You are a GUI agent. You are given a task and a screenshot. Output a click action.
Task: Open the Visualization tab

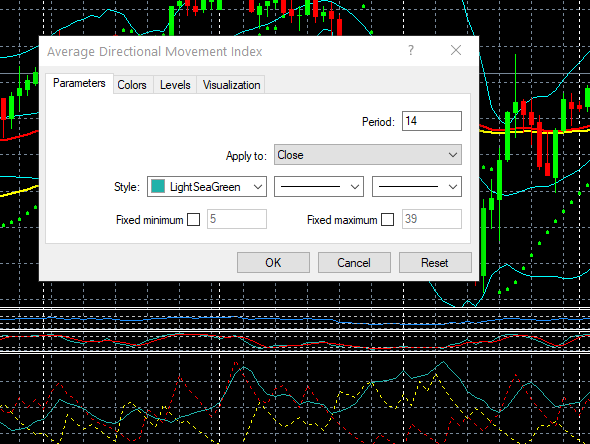[231, 85]
